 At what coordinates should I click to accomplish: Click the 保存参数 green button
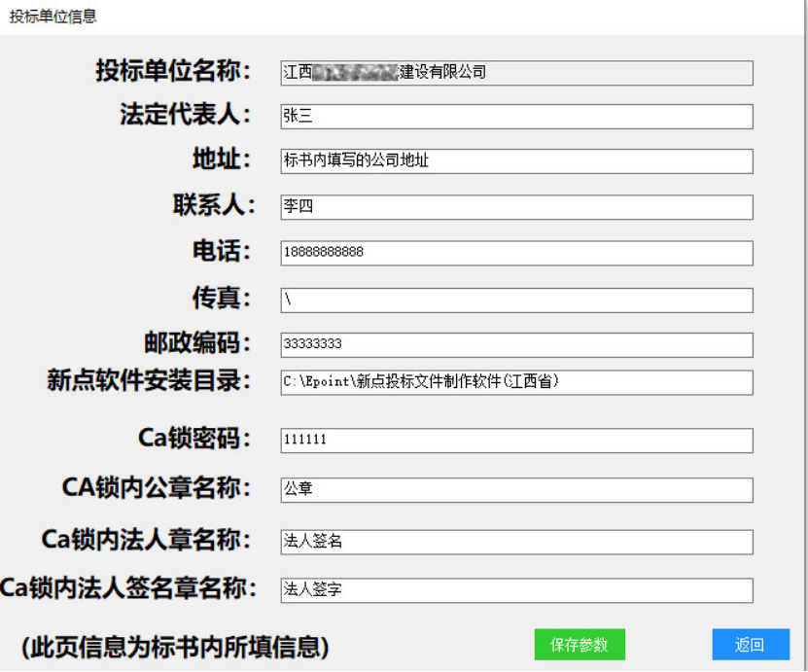tap(580, 644)
